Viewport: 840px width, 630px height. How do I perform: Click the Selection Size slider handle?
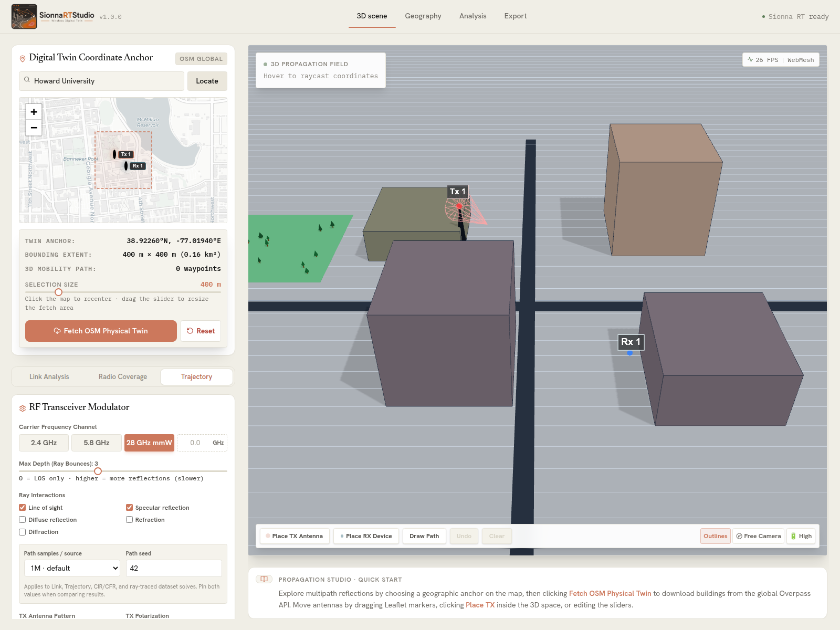coord(58,292)
